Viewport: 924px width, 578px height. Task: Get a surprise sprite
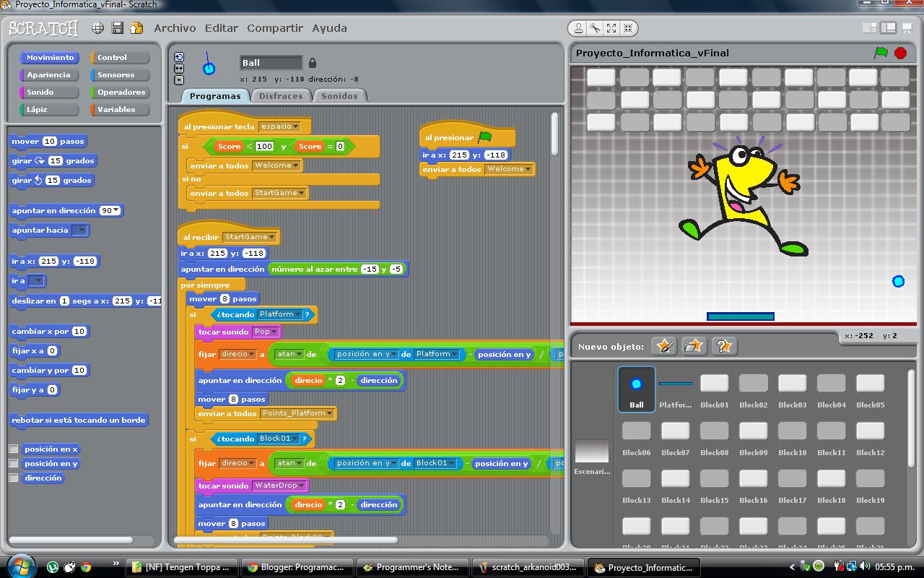(x=724, y=346)
